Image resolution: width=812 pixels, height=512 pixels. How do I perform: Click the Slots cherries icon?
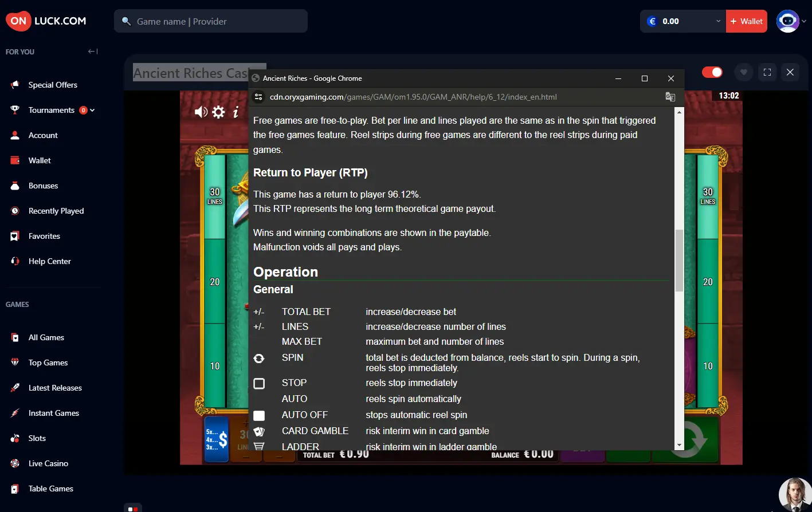15,438
